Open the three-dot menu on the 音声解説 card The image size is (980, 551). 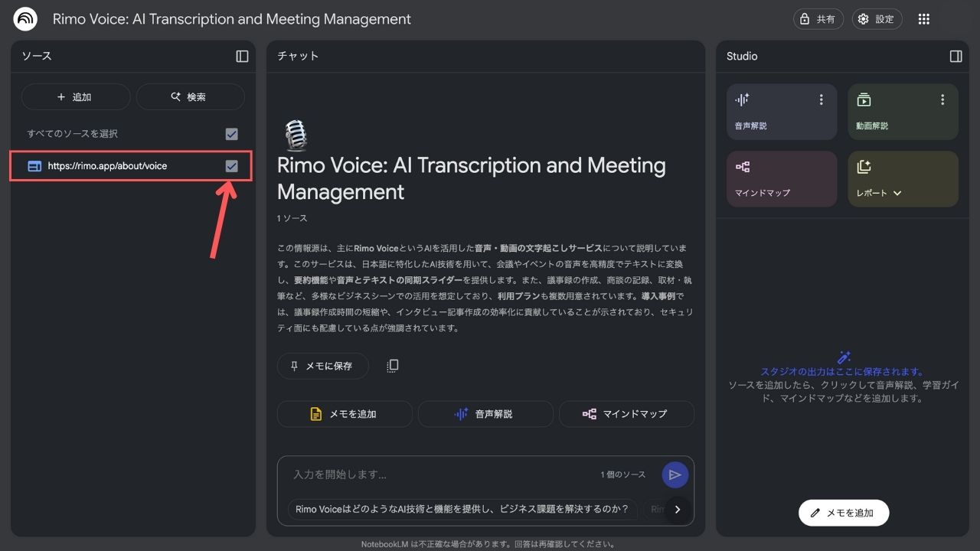(x=821, y=99)
